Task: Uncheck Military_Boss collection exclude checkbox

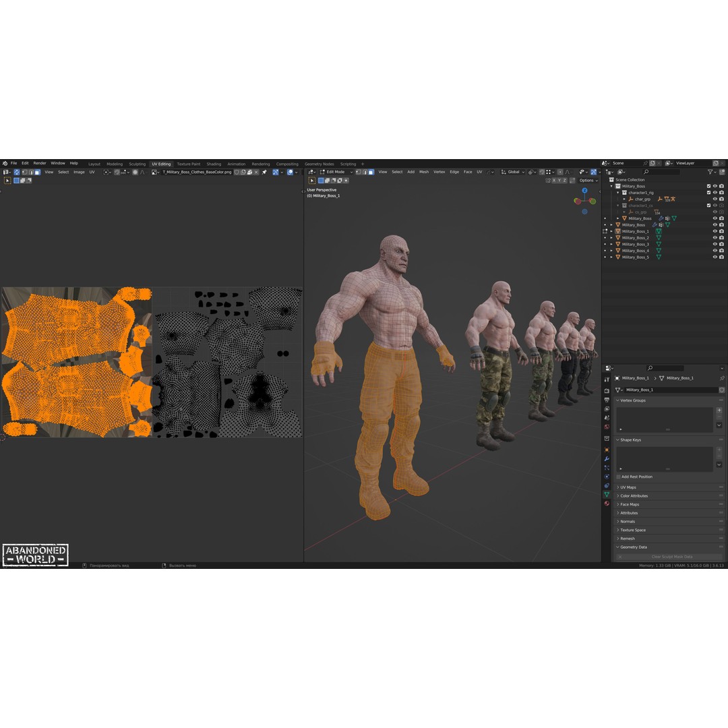Action: point(708,186)
